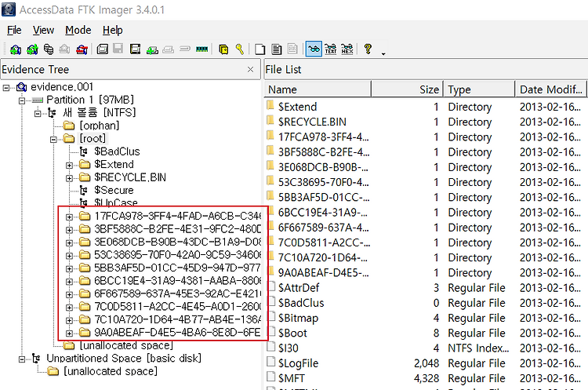Click the greyed Remove Evidence Item icon
Image resolution: width=588 pixels, height=390 pixels.
[64, 49]
